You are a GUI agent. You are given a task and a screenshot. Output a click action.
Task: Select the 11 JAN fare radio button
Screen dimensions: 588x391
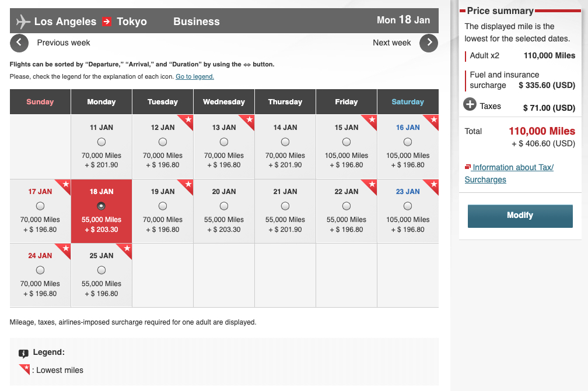click(101, 141)
